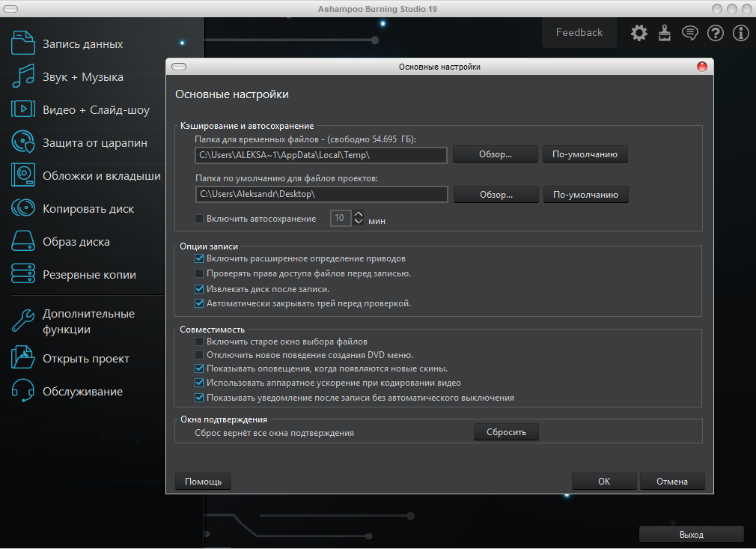Uncheck Использовать аппаратное ускорение при кодировании видео
This screenshot has width=756, height=549.
coord(198,383)
